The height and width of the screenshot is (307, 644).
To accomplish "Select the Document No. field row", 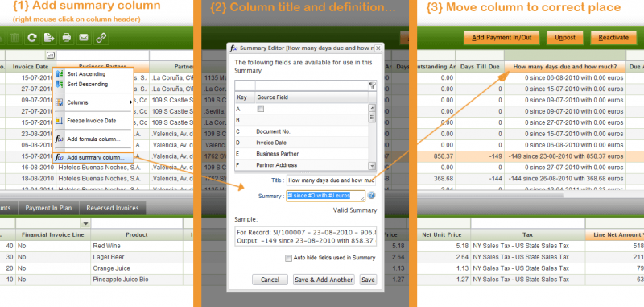I will 302,131.
